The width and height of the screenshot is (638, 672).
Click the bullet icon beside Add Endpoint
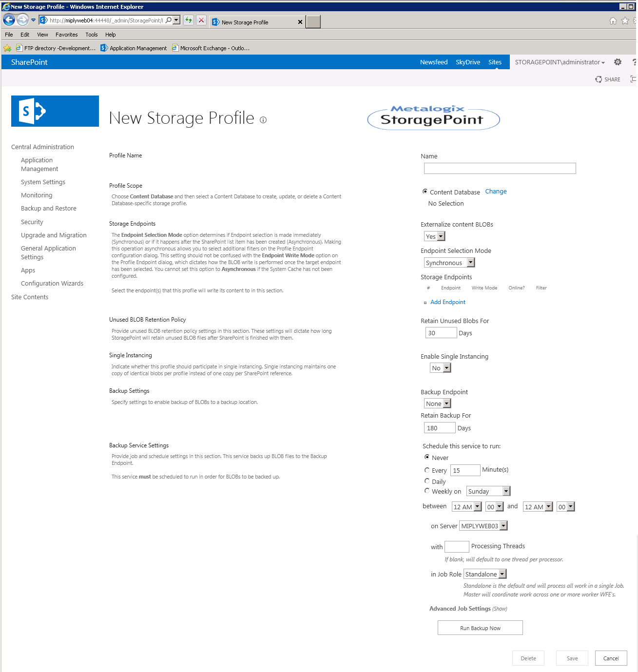coord(425,303)
